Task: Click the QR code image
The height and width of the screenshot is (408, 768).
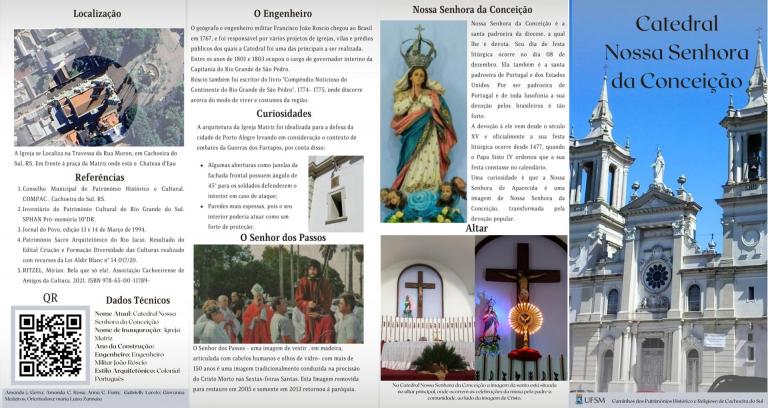Action: click(x=49, y=344)
